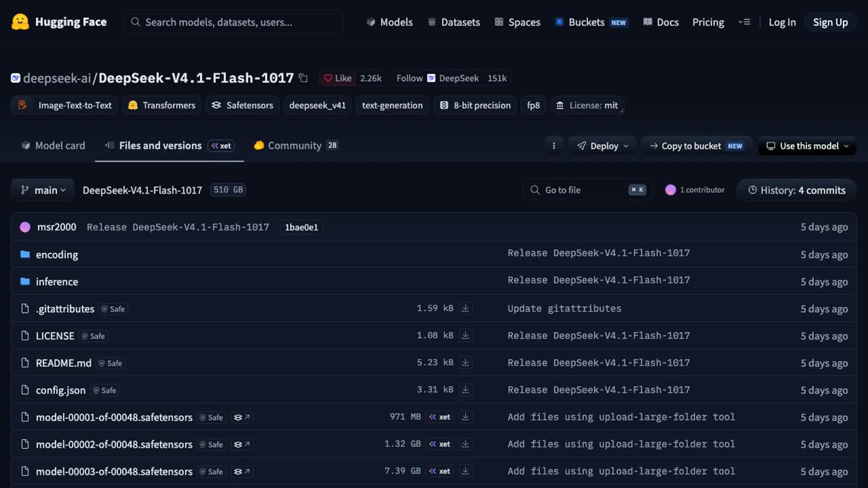Open the Files and versions tab
This screenshot has width=868, height=488.
click(170, 145)
